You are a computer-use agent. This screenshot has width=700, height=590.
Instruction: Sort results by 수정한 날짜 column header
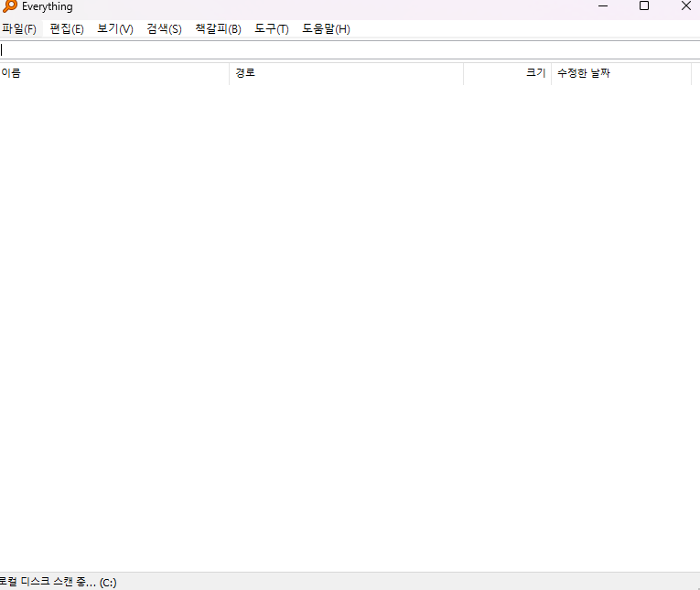pos(621,73)
